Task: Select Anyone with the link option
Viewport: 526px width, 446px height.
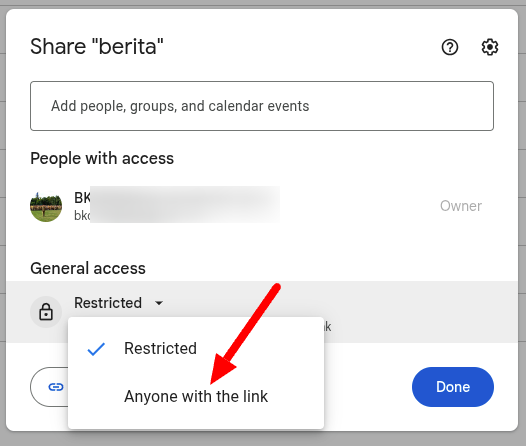Action: click(x=196, y=396)
